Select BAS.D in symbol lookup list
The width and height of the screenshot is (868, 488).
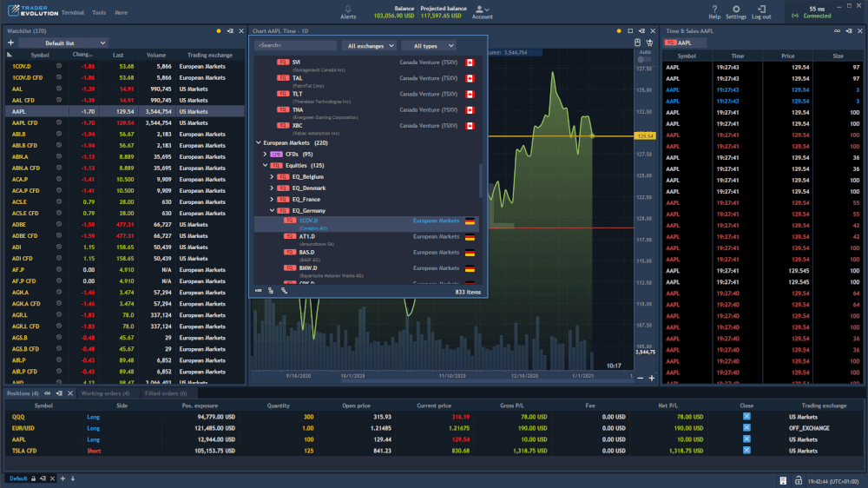click(366, 254)
